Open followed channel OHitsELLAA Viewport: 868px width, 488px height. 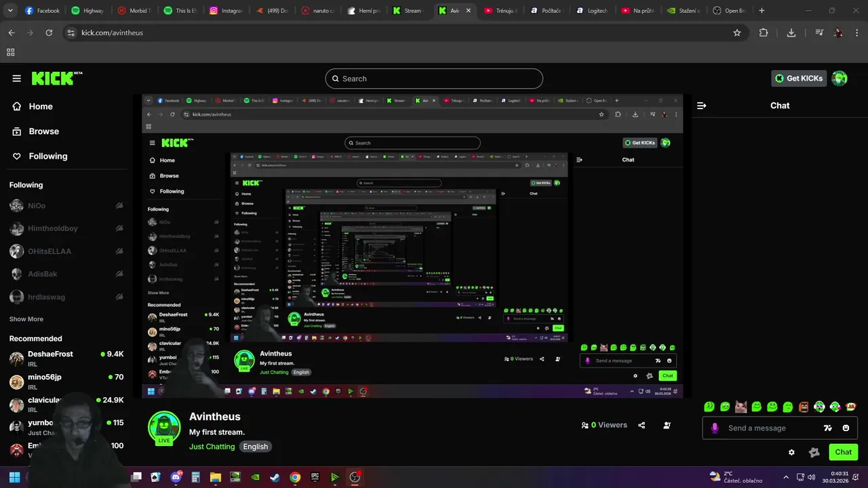[66, 251]
